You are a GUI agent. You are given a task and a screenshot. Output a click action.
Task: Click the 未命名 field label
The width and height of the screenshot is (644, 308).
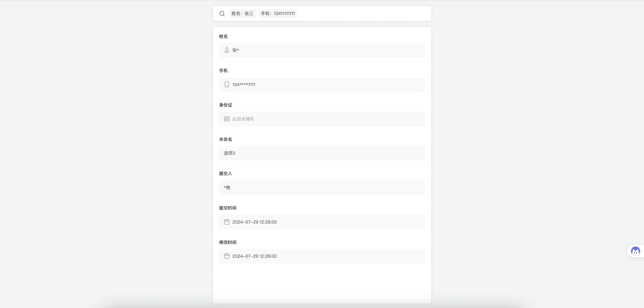click(x=225, y=140)
